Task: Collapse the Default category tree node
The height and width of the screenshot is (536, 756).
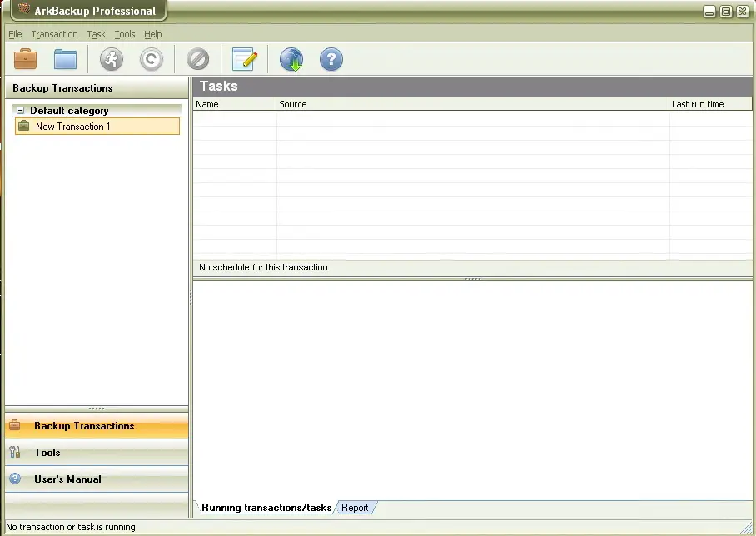Action: [20, 111]
